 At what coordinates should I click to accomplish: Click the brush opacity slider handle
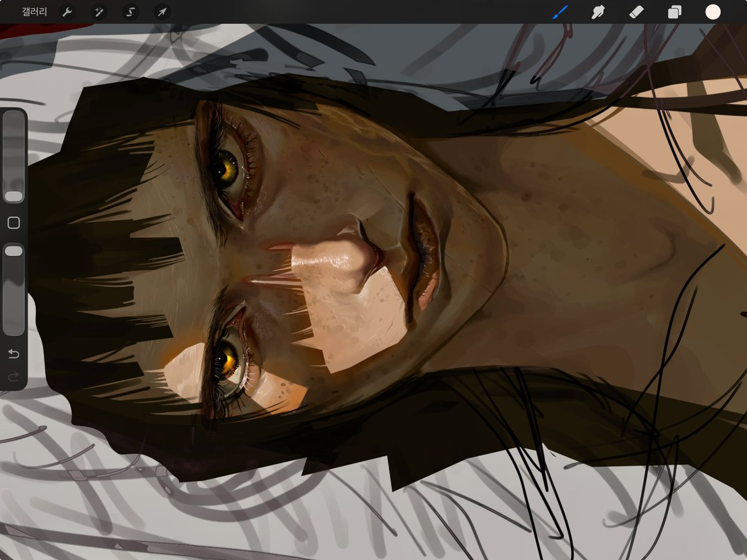14,251
